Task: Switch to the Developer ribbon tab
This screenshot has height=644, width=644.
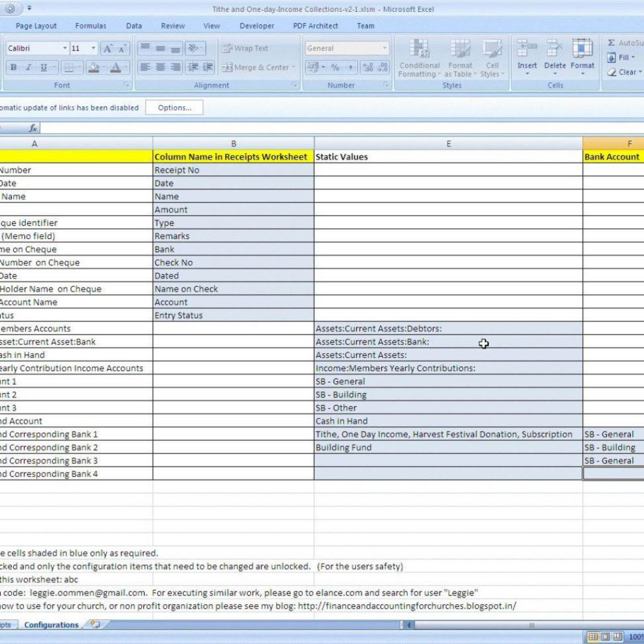Action: click(256, 26)
